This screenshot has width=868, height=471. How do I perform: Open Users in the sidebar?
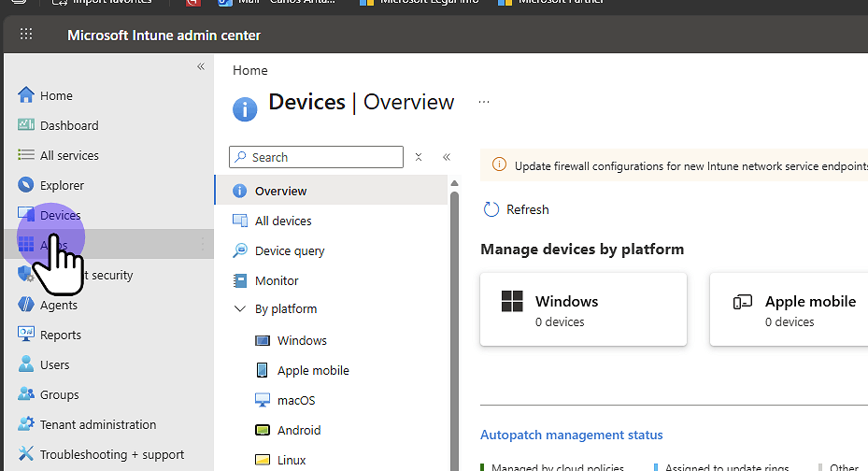coord(54,364)
